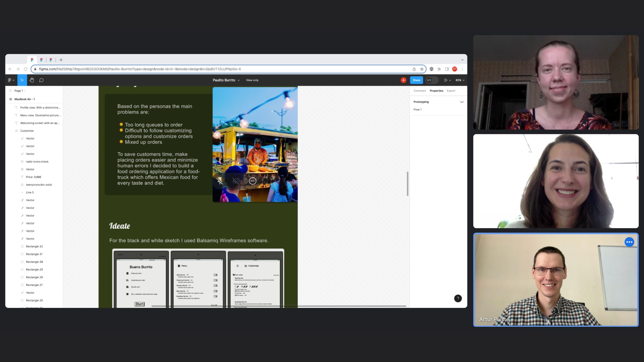Select Flow 1 prototype flow
Image resolution: width=644 pixels, height=362 pixels.
tap(417, 110)
